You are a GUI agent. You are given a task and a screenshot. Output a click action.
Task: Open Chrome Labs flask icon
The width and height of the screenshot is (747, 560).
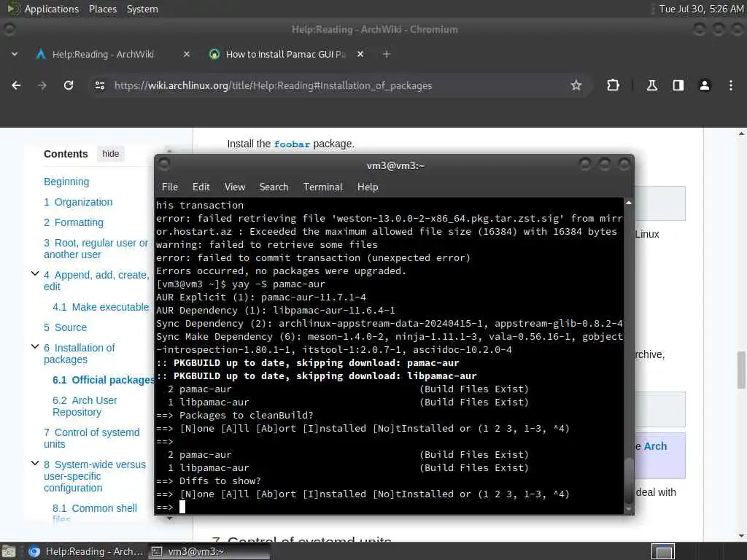coord(651,85)
